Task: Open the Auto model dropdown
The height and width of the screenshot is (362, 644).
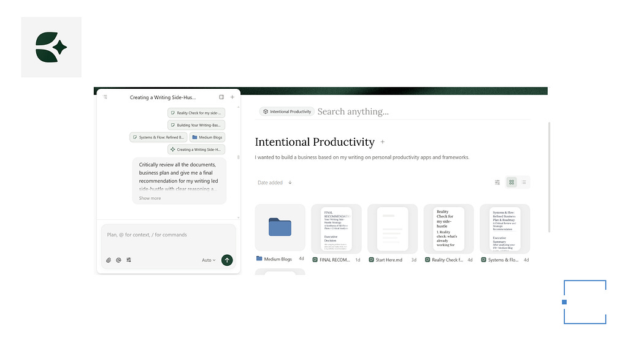Action: tap(209, 260)
